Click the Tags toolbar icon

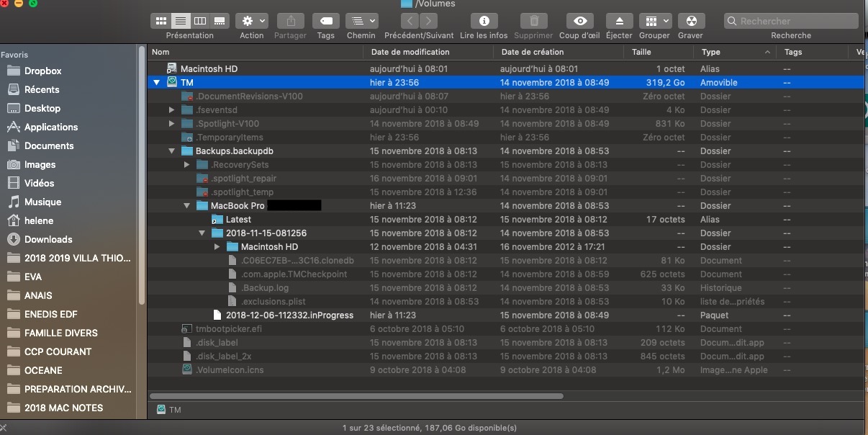(326, 21)
